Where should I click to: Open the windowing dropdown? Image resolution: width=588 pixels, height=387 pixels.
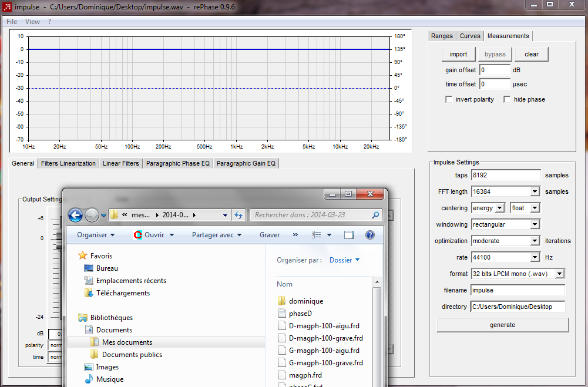(535, 225)
